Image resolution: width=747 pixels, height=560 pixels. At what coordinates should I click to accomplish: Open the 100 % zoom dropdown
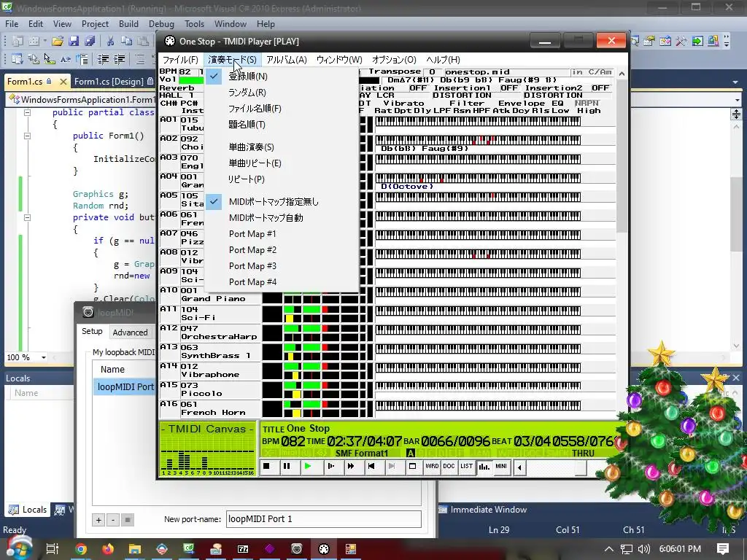pyautogui.click(x=43, y=357)
